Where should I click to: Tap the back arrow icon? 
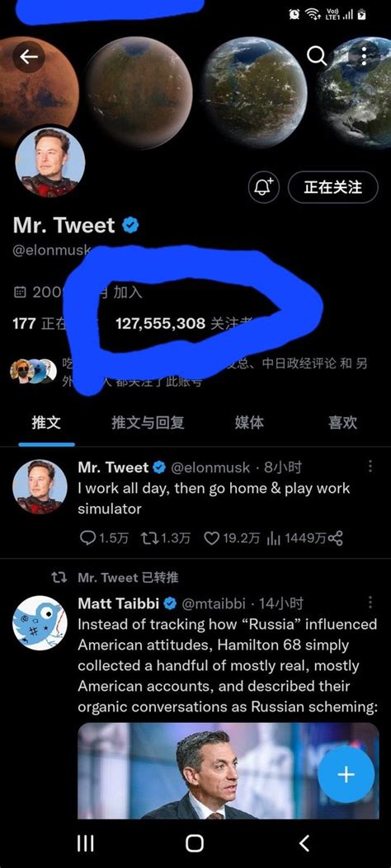point(29,56)
